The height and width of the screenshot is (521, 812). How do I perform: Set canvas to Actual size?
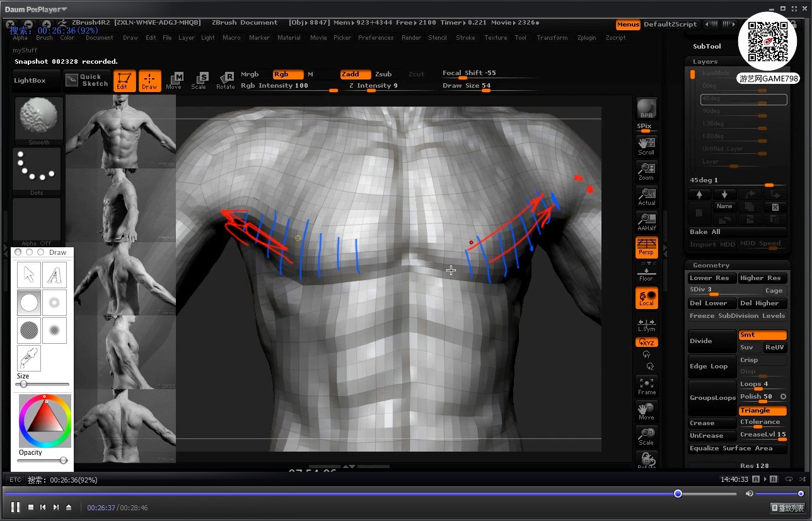click(646, 196)
